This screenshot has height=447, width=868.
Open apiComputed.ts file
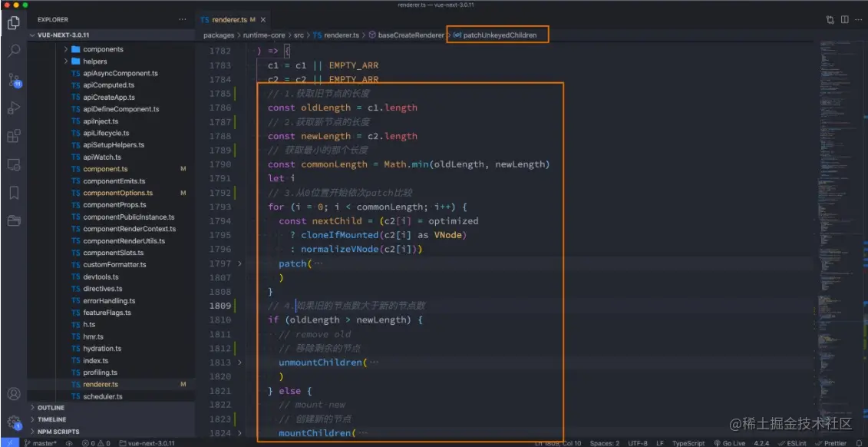pyautogui.click(x=108, y=85)
